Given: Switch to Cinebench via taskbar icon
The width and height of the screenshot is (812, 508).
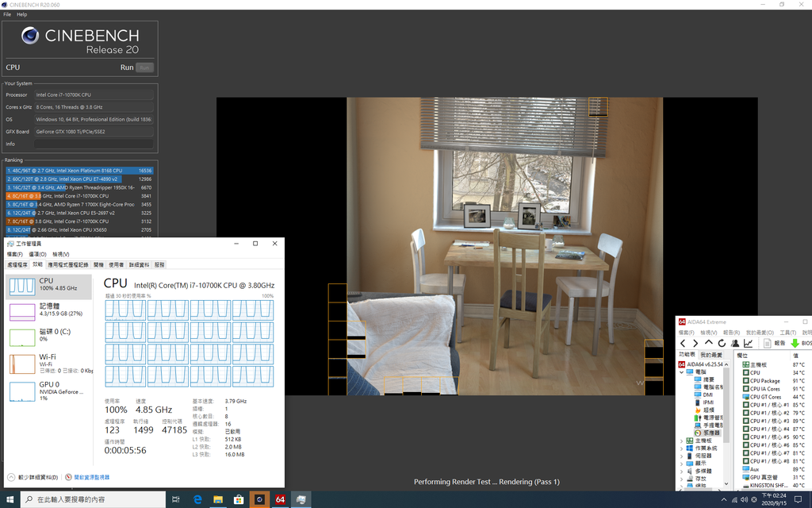Looking at the screenshot, I should coord(259,500).
